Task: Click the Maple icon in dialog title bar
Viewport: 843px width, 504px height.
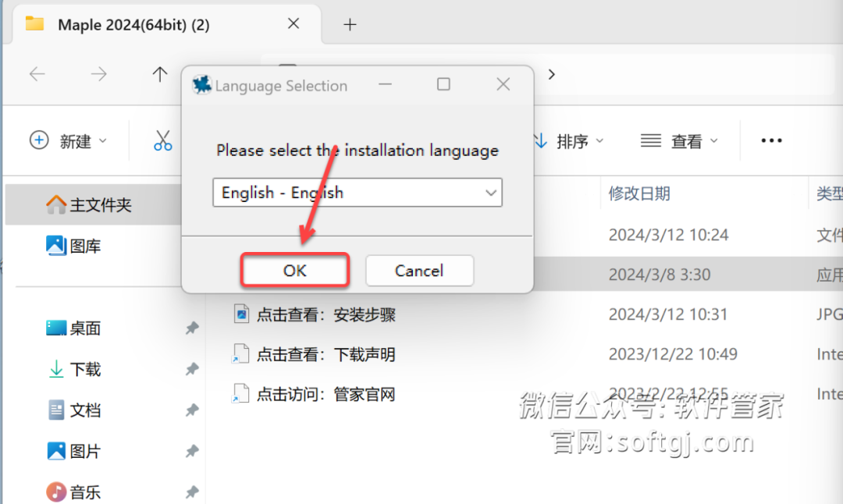Action: pos(202,85)
